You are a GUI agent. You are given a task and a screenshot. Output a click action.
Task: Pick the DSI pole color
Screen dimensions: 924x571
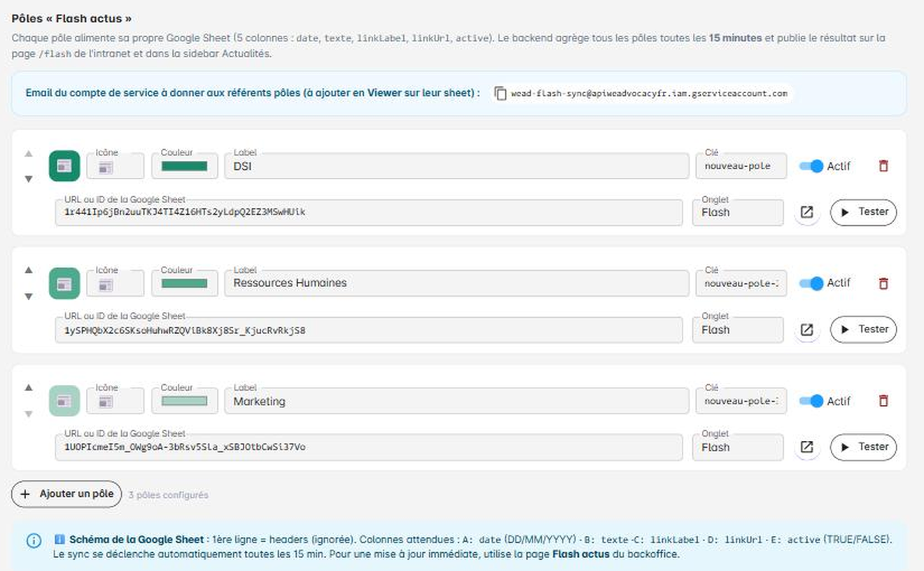185,167
